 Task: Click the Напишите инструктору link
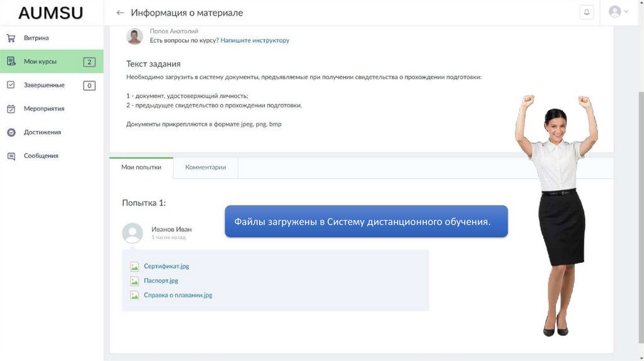[x=255, y=40]
